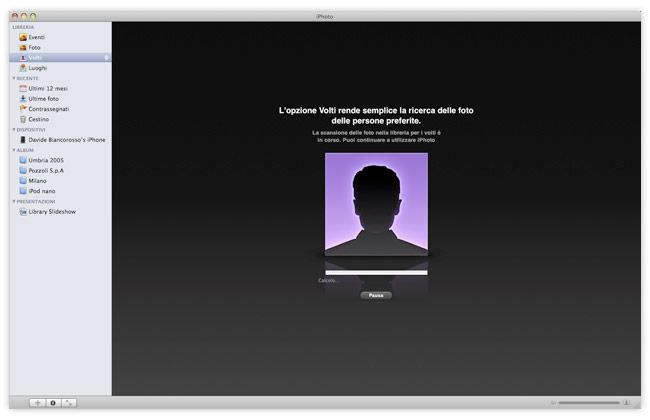This screenshot has height=420, width=650.
Task: Adjust the thumbnail zoom slider track
Action: (x=589, y=403)
